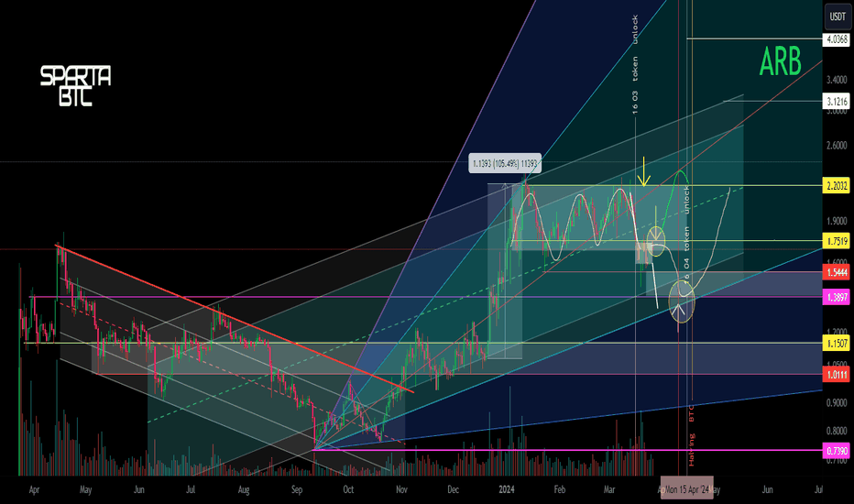854x504 pixels.
Task: Click the 0.8000 price axis value
Action: 838,431
